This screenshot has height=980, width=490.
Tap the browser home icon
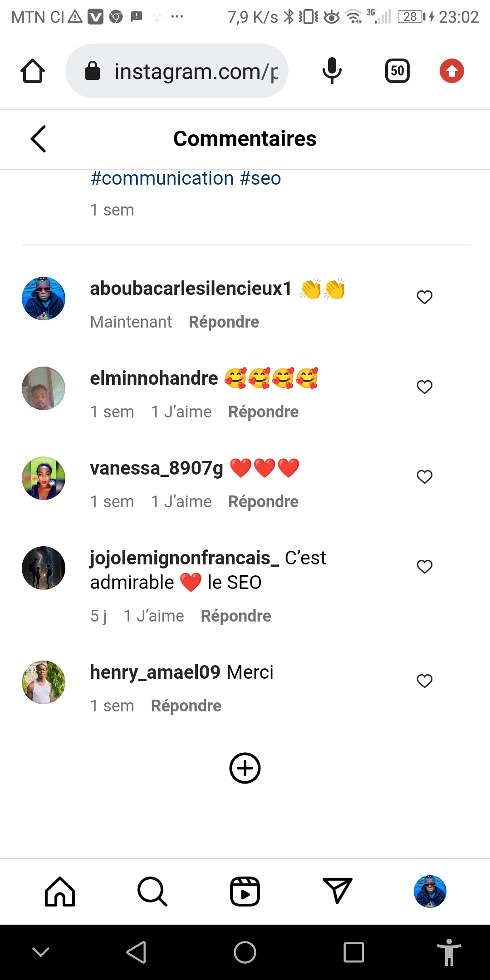point(33,71)
